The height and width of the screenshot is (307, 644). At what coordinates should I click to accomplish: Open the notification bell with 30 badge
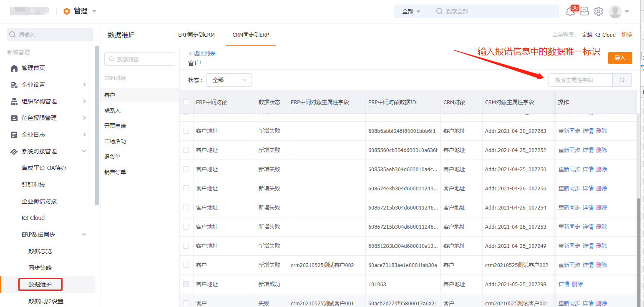pyautogui.click(x=570, y=11)
